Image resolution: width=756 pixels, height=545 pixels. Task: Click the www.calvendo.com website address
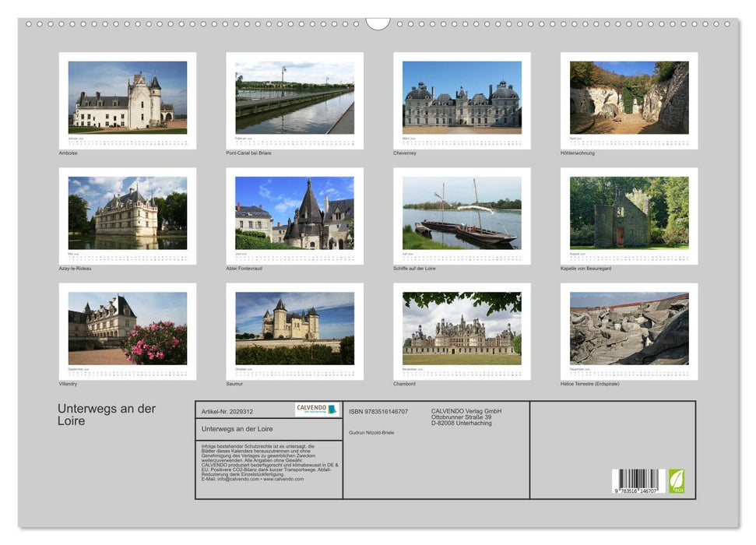click(x=283, y=478)
